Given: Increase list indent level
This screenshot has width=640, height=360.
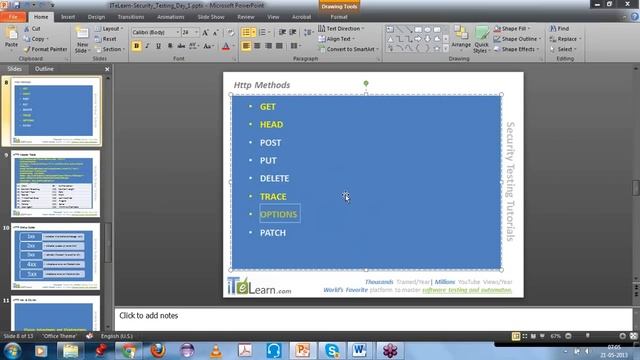Looking at the screenshot, I should click(x=293, y=32).
